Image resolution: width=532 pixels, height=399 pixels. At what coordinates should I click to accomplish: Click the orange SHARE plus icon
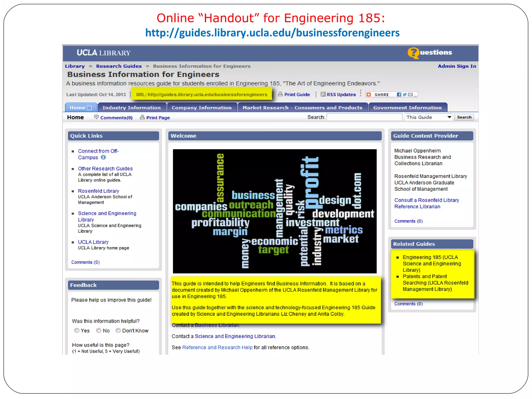click(369, 95)
